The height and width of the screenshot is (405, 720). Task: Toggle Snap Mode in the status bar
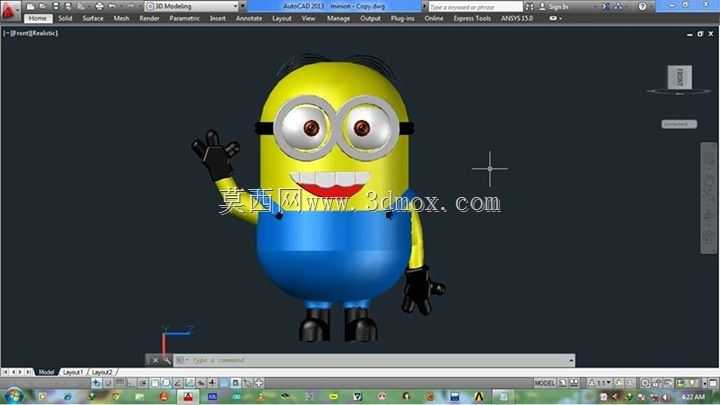tap(108, 382)
